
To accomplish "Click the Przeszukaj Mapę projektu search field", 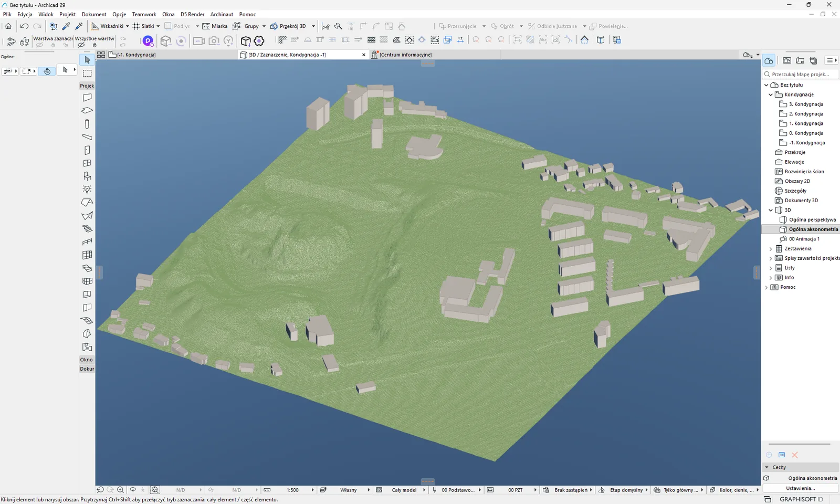I will (801, 75).
